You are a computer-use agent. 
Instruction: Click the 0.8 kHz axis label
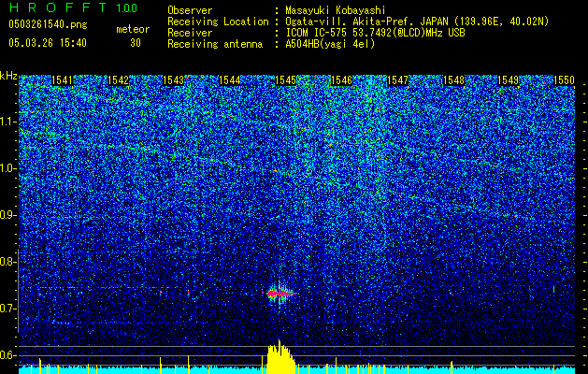(8, 262)
